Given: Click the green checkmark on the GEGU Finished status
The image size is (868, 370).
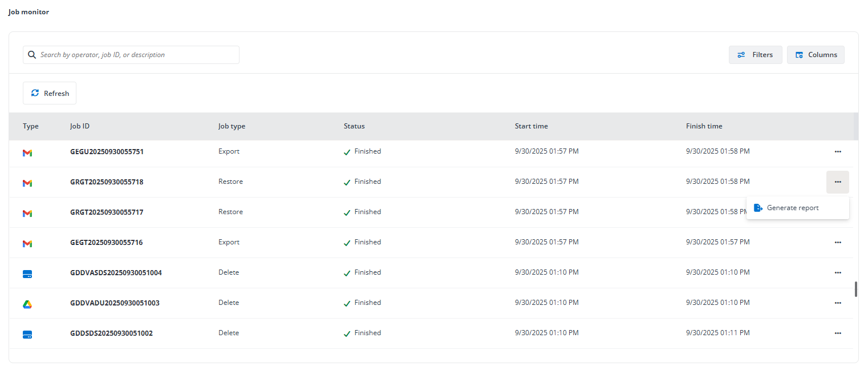Looking at the screenshot, I should pos(347,152).
